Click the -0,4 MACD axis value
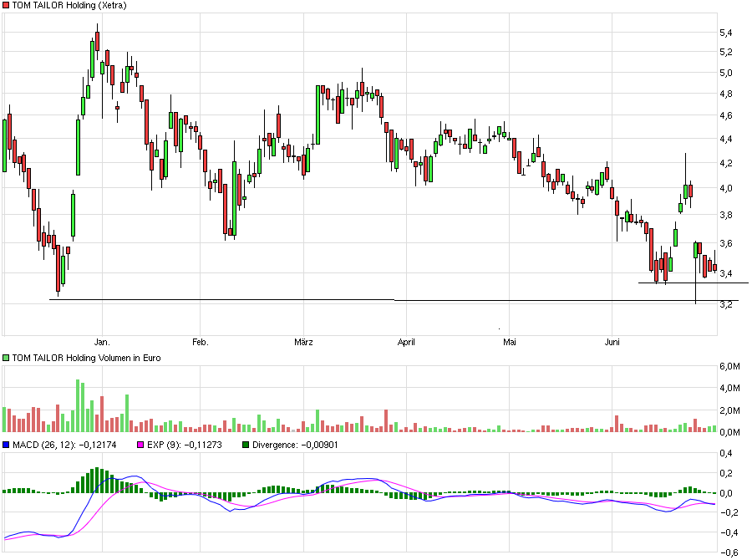Screen dimensions: 752x560 click(729, 532)
